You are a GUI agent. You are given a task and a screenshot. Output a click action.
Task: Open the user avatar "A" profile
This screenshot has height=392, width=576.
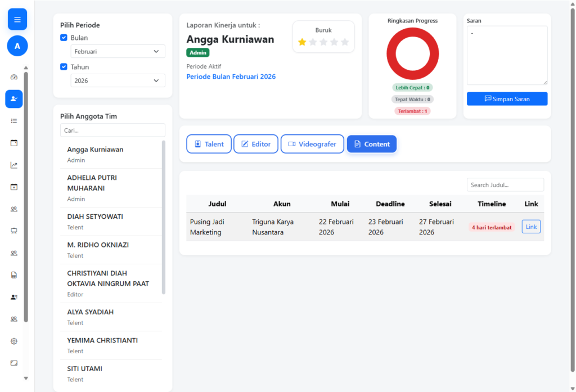[x=17, y=46]
